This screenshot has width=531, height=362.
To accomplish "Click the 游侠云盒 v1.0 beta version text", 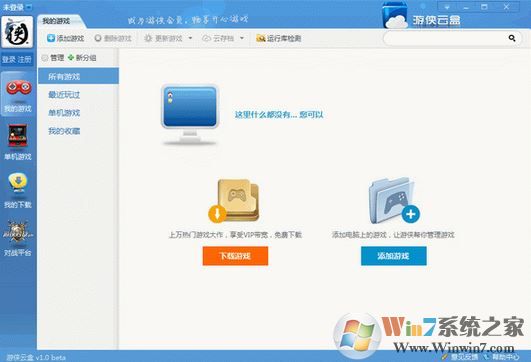I will 36,357.
